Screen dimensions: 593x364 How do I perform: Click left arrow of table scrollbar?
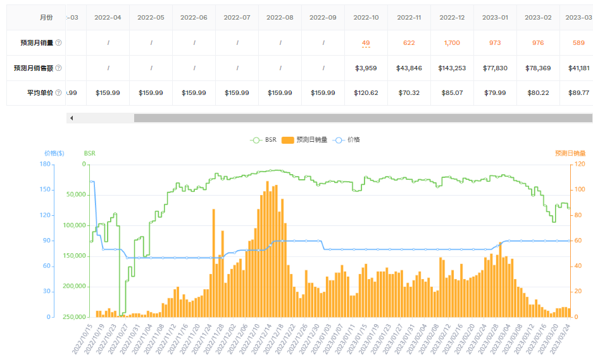point(72,118)
